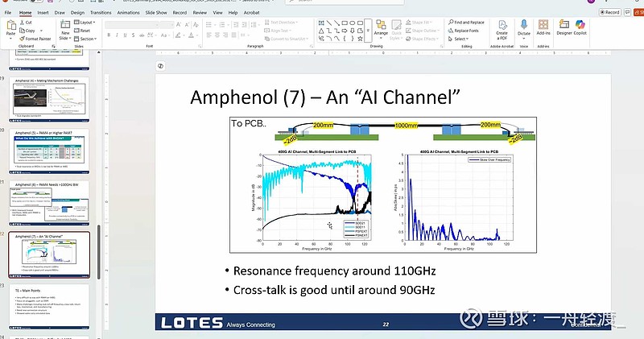Open the Text Direction dropdown
The height and width of the screenshot is (339, 644).
pos(281,23)
